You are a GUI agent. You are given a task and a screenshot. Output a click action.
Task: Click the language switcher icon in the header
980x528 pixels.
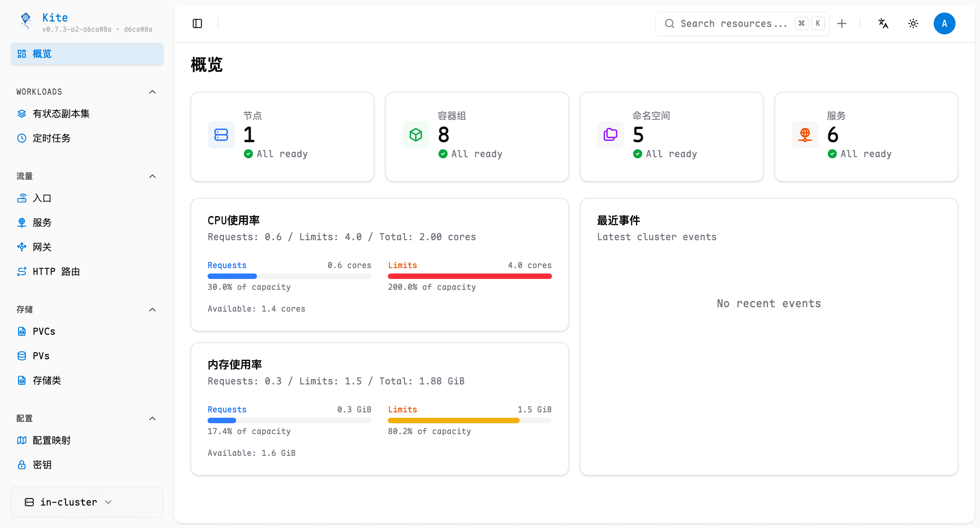pos(883,23)
